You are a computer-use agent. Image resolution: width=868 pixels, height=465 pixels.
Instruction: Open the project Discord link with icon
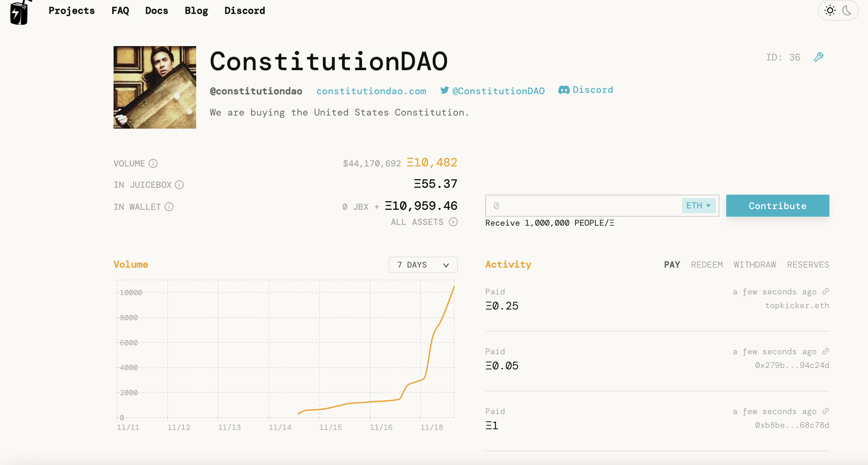[x=586, y=90]
